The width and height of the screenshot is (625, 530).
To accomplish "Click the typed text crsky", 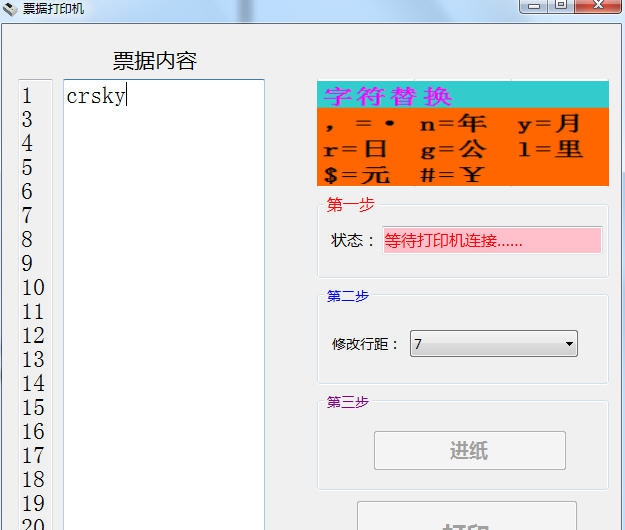I will 96,96.
